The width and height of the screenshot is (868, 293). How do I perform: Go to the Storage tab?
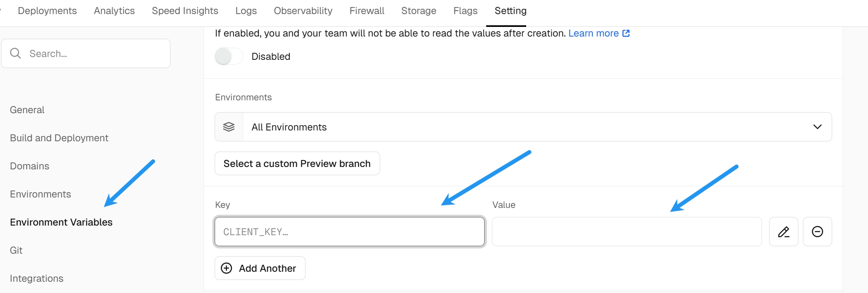point(418,11)
